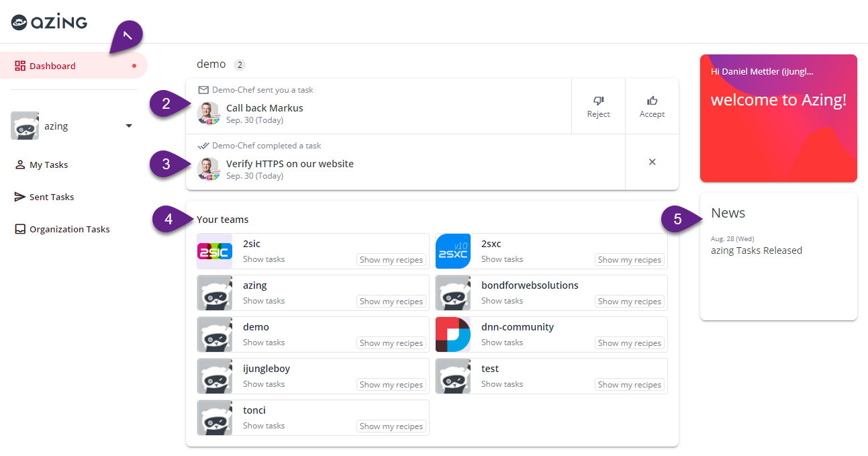Open My Tasks in the sidebar
868x456 pixels.
(x=48, y=165)
